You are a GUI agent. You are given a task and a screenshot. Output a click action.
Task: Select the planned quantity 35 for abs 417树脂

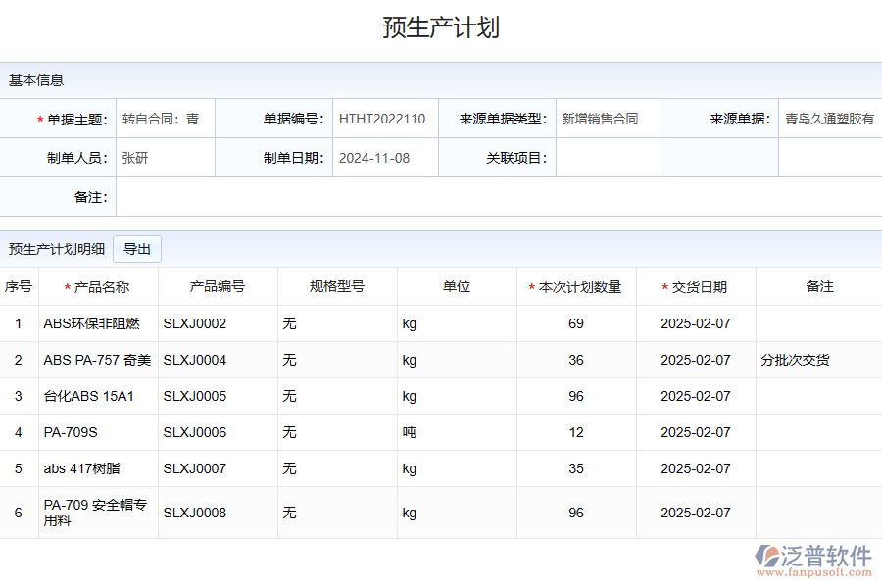(576, 468)
